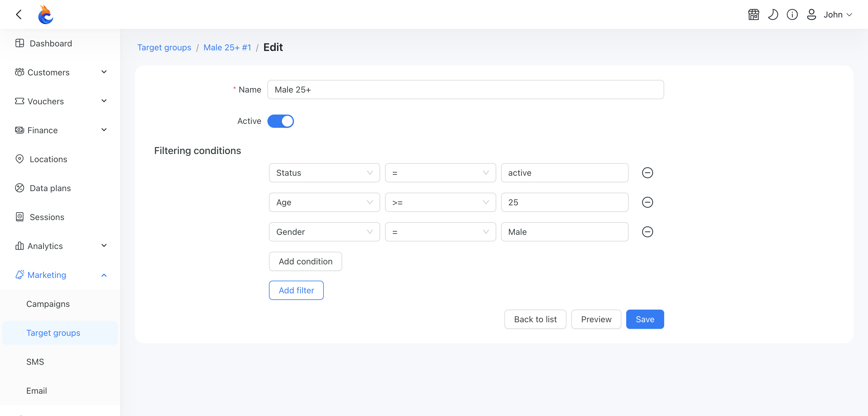The height and width of the screenshot is (416, 868).
Task: Open the = operator dropdown for Gender
Action: click(x=440, y=232)
